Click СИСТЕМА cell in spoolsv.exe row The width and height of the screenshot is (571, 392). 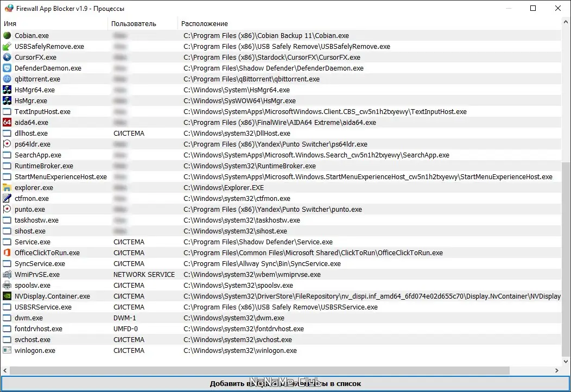point(129,285)
